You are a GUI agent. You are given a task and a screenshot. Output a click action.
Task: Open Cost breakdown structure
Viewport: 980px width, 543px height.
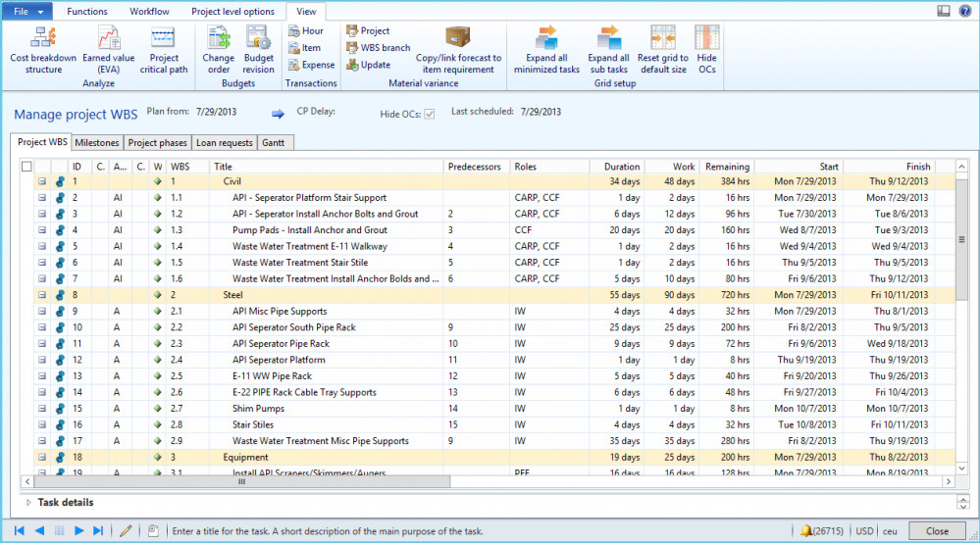(43, 50)
